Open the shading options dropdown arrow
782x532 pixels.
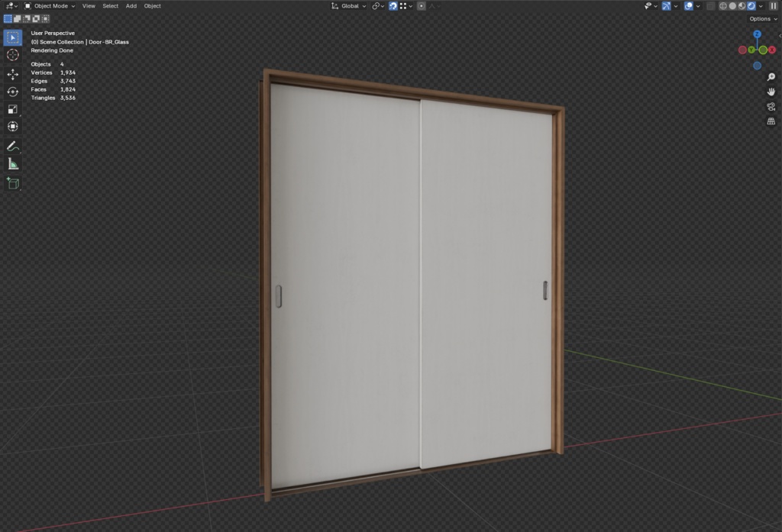coord(761,6)
